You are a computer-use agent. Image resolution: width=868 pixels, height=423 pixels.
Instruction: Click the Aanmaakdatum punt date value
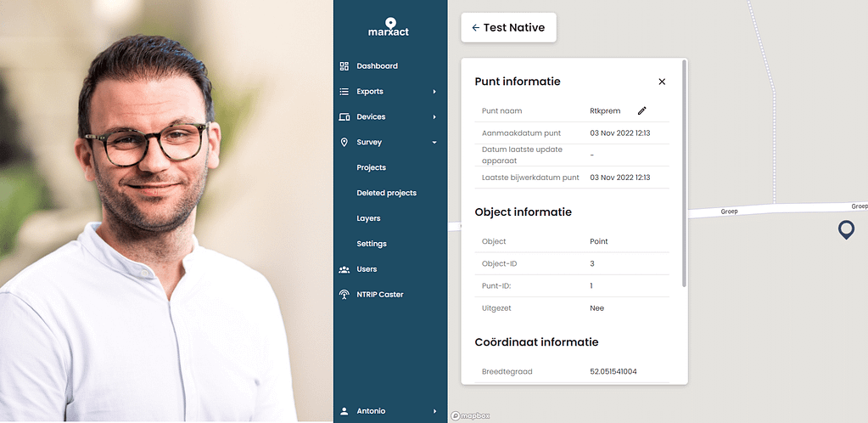click(x=620, y=133)
